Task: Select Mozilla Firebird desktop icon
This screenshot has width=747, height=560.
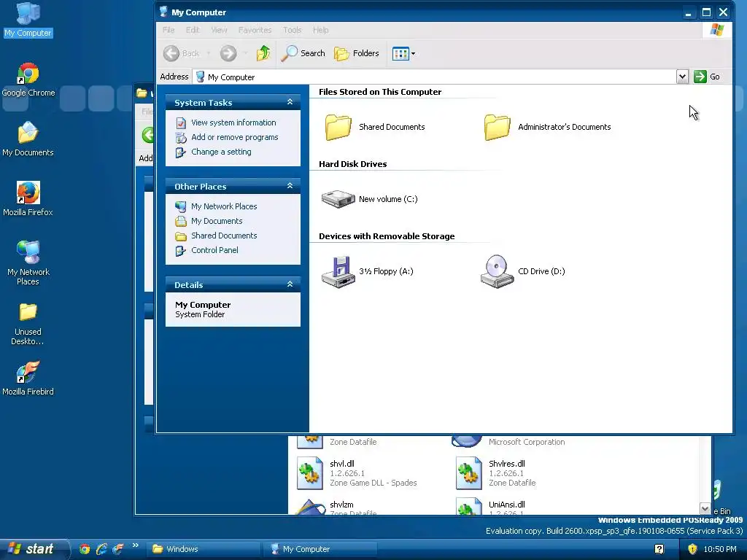Action: pos(28,378)
